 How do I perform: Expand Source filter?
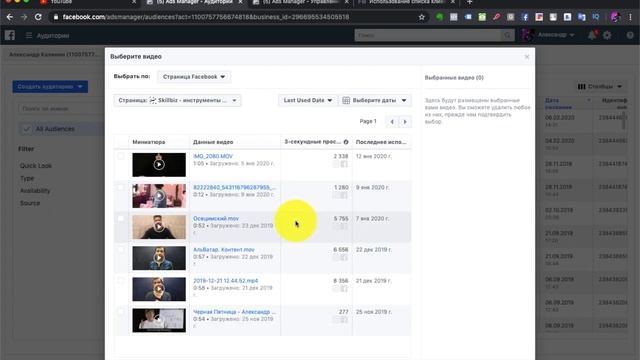tap(30, 203)
